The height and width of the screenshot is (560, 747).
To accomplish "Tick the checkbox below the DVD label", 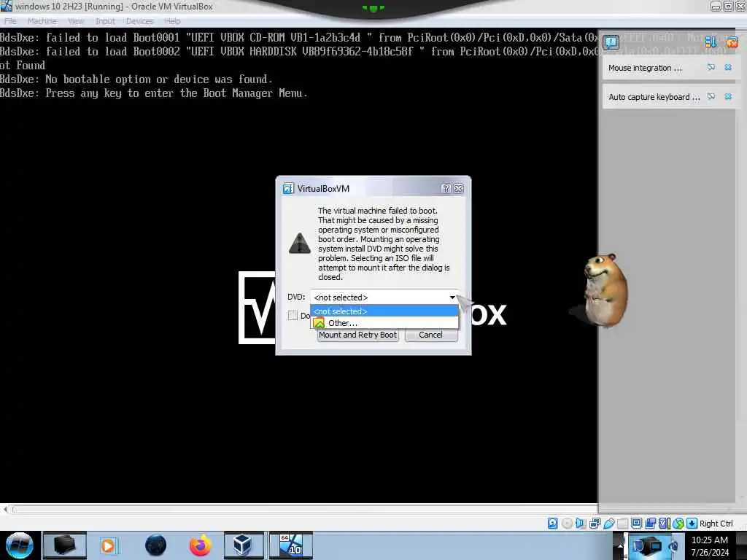I will [x=293, y=315].
